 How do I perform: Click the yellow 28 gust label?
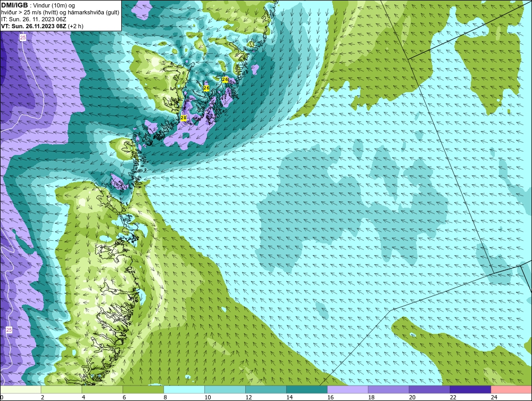184,118
